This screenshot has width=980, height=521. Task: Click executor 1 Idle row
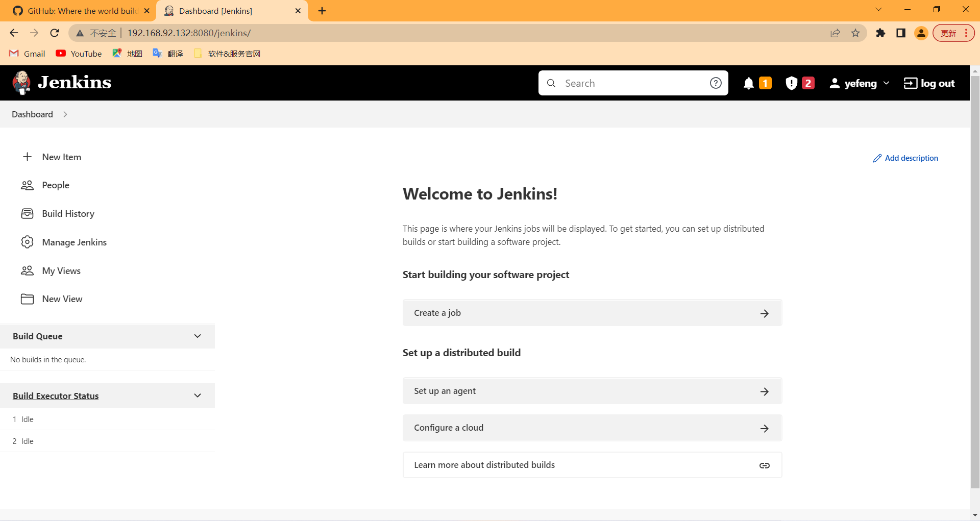coord(107,419)
